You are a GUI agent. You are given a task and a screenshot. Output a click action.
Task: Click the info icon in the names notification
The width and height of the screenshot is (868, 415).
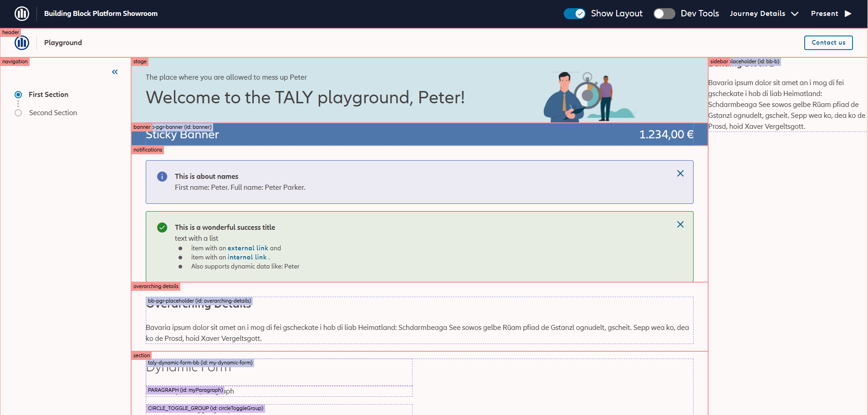162,177
